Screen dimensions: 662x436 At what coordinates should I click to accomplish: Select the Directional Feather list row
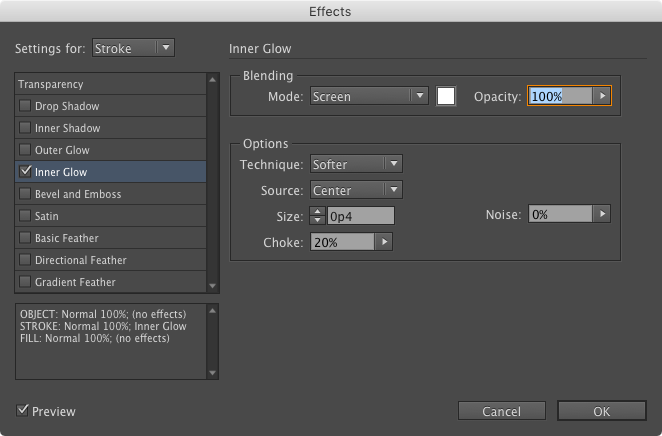(x=111, y=260)
